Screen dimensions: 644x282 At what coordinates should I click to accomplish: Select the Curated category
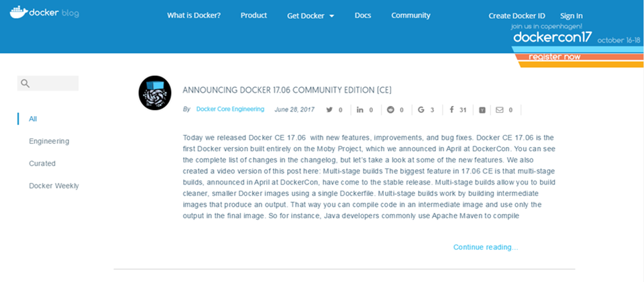(42, 163)
